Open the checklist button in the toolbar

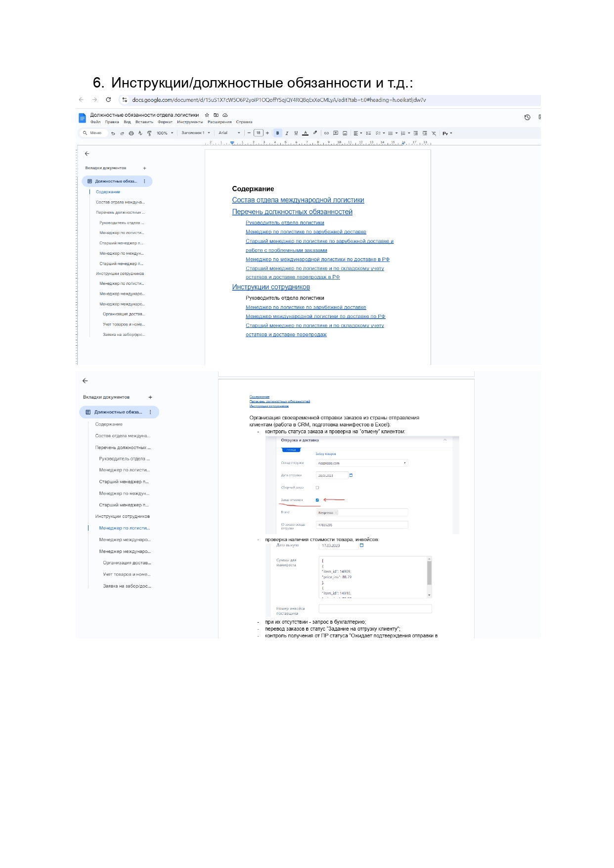pyautogui.click(x=379, y=133)
